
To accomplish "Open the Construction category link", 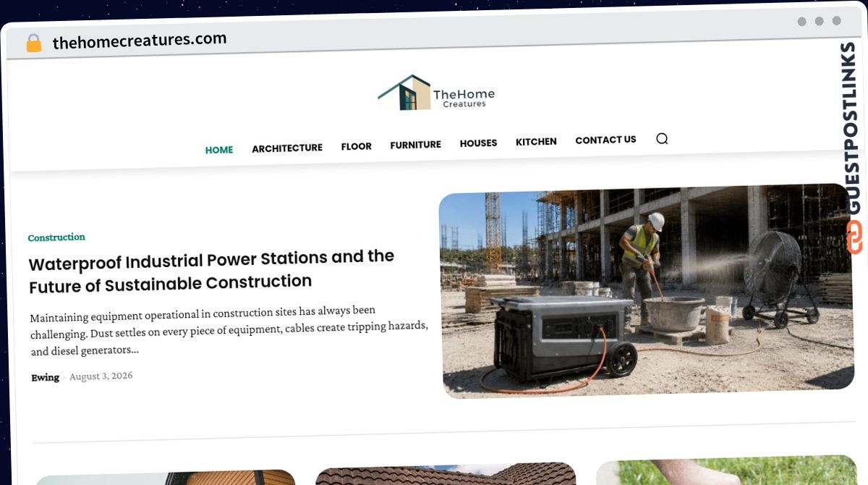I will click(x=56, y=237).
